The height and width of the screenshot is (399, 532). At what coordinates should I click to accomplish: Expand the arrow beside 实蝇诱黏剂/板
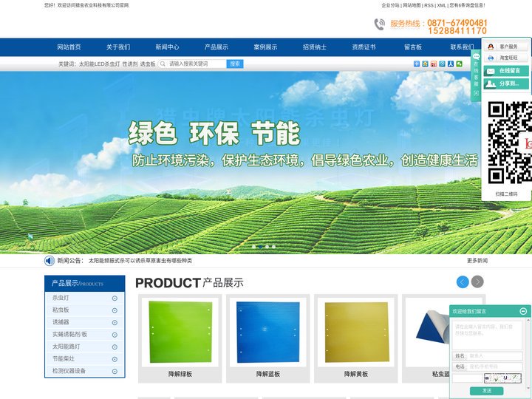click(x=115, y=335)
